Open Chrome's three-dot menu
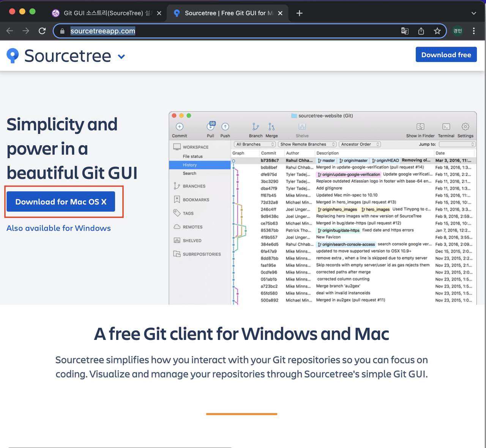The image size is (486, 448). pyautogui.click(x=474, y=31)
